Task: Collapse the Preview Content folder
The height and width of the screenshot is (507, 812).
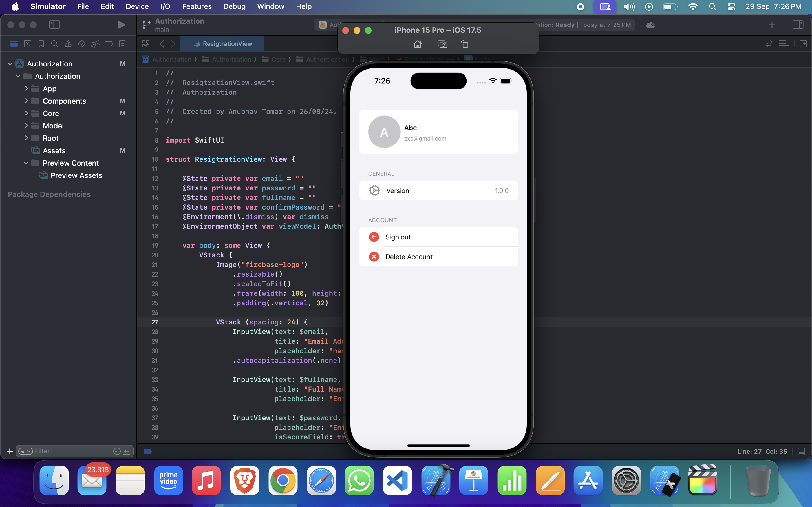Action: pyautogui.click(x=26, y=163)
